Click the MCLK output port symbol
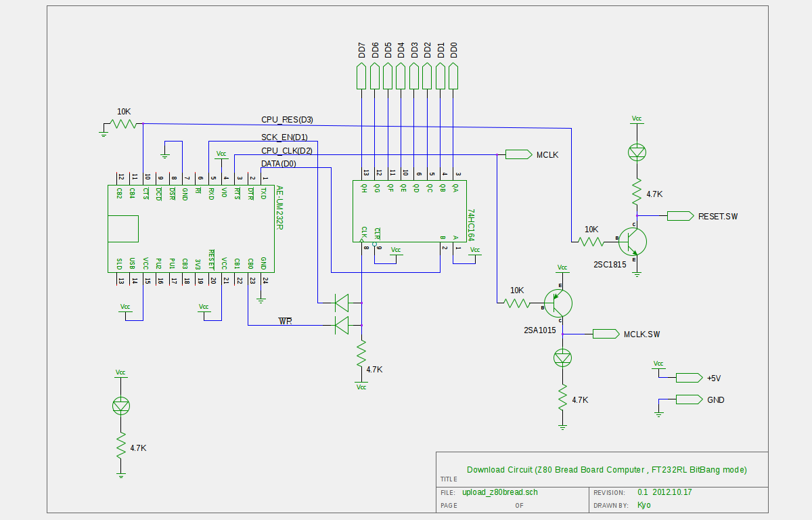812x520 pixels. tap(518, 154)
